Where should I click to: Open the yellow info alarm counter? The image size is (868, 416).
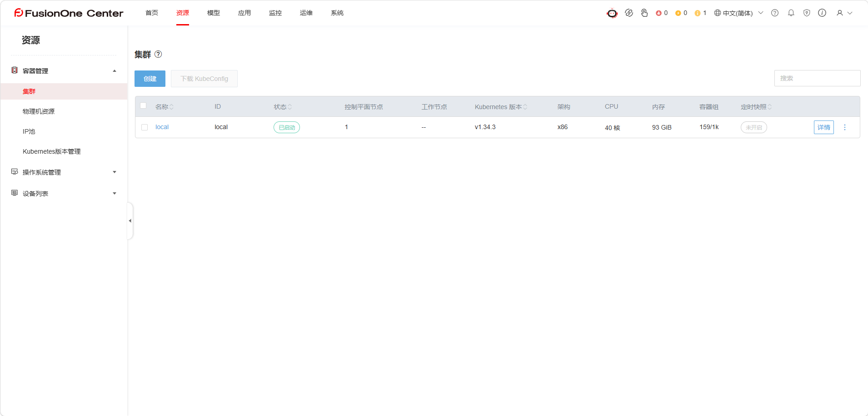[x=700, y=13]
